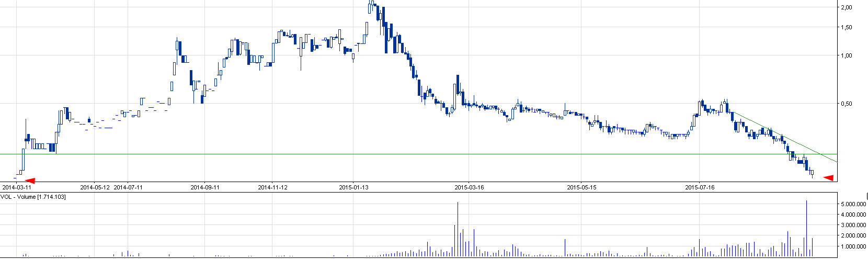The image size is (868, 259).
Task: Click the 2014-09-11 date label
Action: 205,187
